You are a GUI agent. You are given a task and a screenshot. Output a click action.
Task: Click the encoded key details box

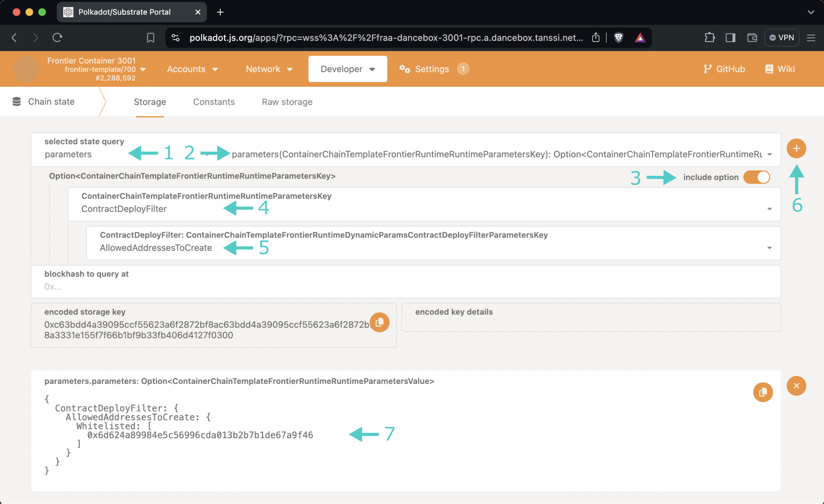[591, 317]
